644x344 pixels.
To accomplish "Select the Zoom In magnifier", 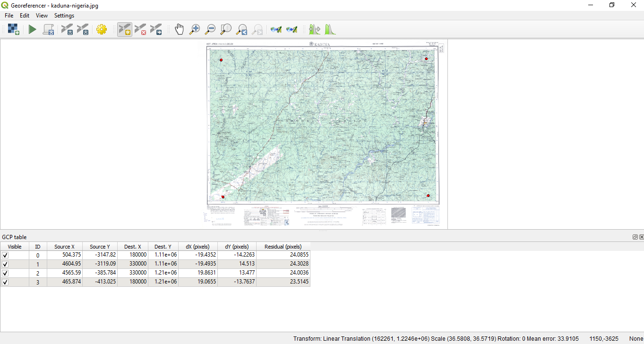I will tap(195, 29).
